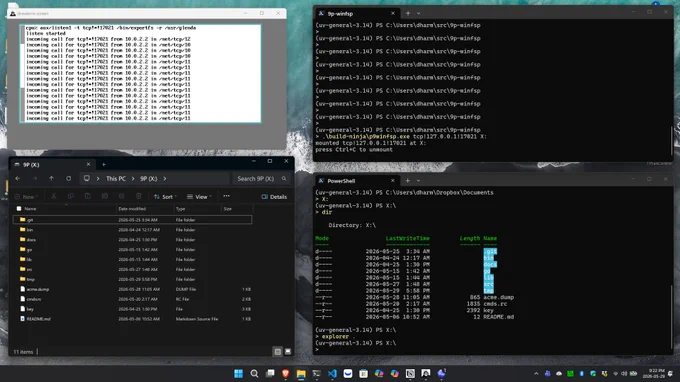Switch to Windows Terminal in the taskbar
The width and height of the screenshot is (680, 382).
(x=317, y=373)
